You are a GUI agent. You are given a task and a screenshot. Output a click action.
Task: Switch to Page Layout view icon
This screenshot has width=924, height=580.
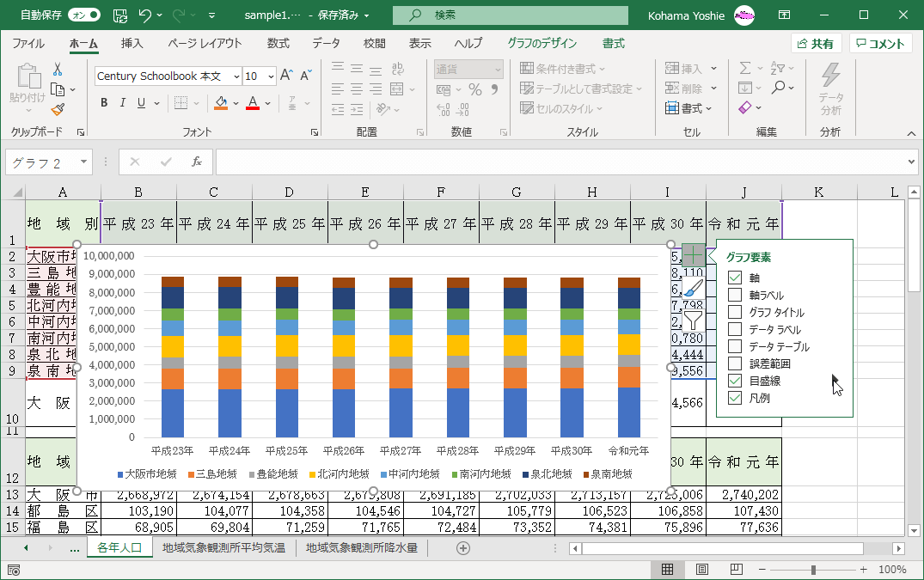(x=701, y=570)
